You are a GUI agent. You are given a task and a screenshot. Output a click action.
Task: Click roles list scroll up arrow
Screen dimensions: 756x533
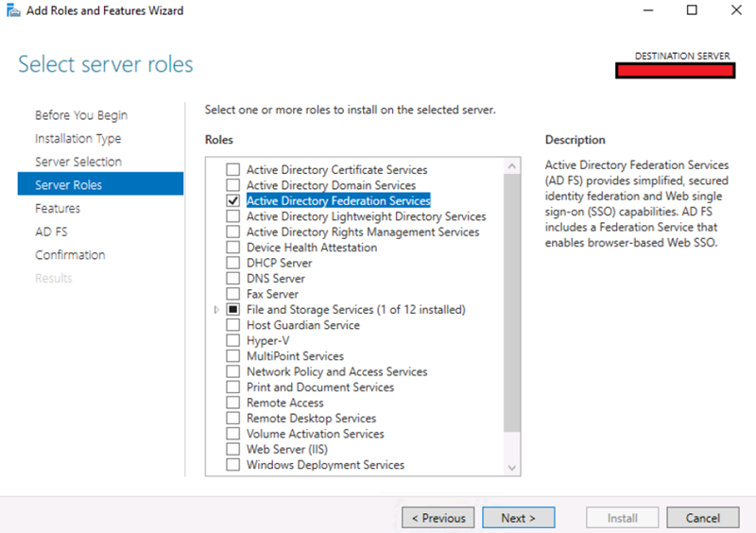pos(512,166)
